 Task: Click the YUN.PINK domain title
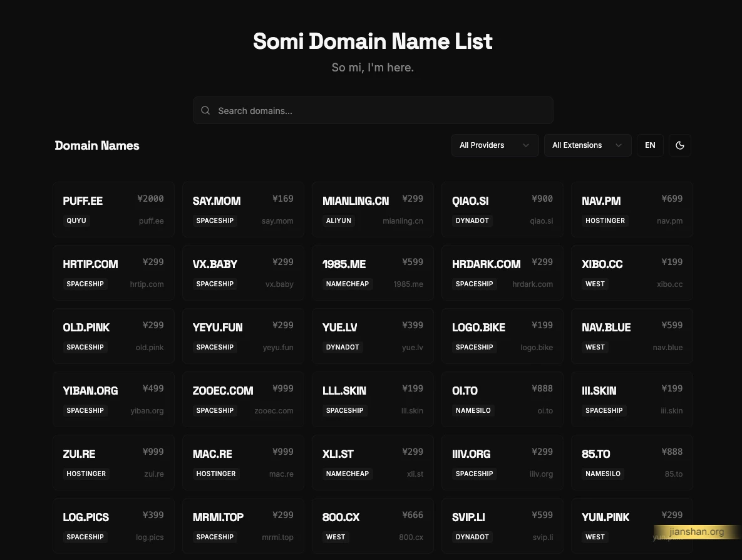(x=605, y=517)
